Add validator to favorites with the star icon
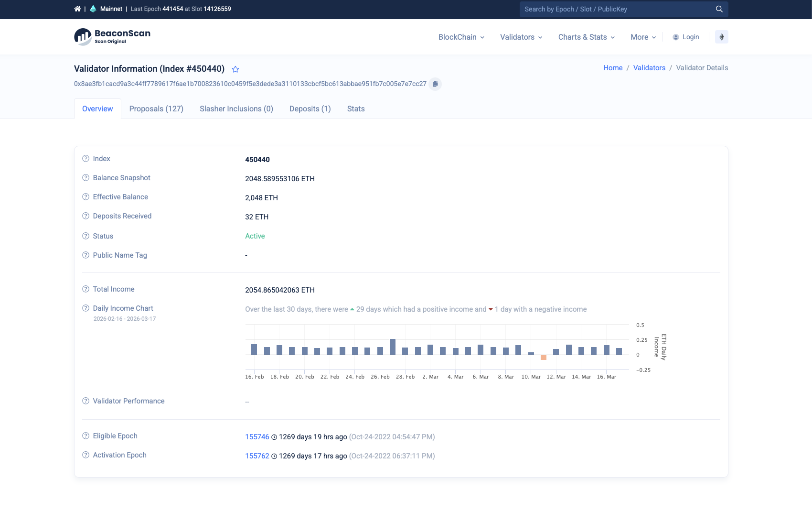 (235, 69)
